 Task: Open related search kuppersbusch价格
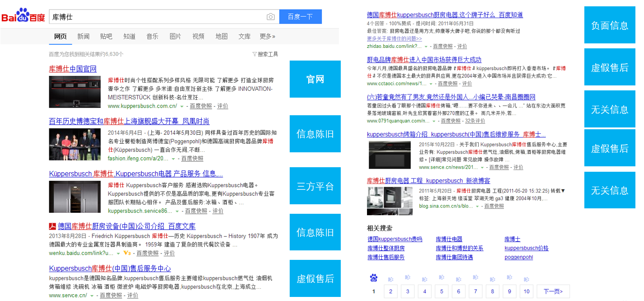[526, 248]
